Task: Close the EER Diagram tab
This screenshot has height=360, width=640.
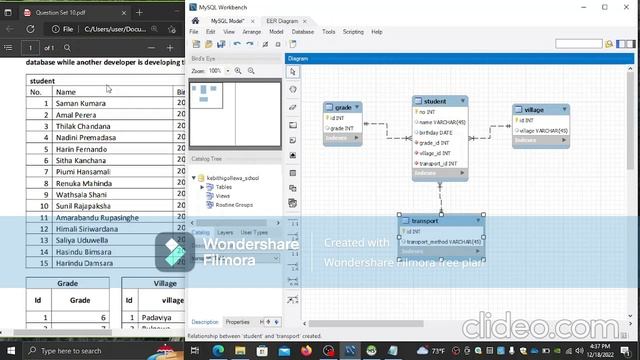Action: (x=304, y=21)
